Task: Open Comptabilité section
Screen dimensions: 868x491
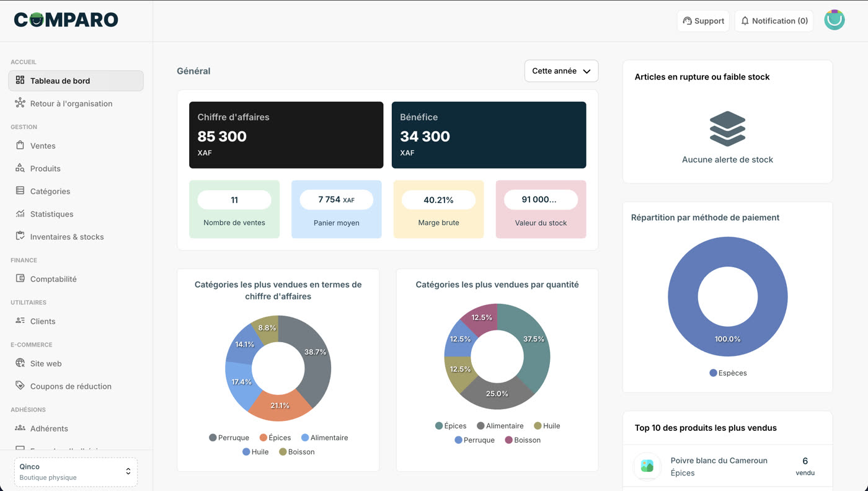Action: [x=53, y=279]
